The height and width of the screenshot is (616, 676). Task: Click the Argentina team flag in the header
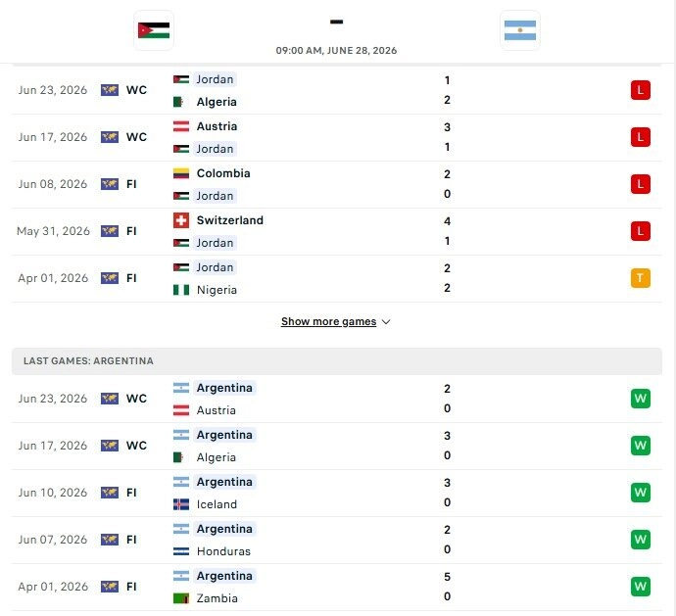pos(520,30)
